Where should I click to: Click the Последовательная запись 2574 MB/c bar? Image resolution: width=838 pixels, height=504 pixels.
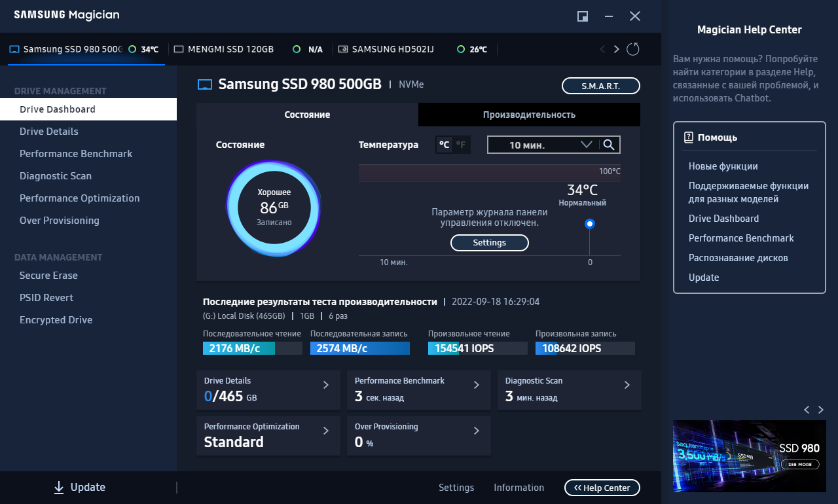click(x=360, y=348)
